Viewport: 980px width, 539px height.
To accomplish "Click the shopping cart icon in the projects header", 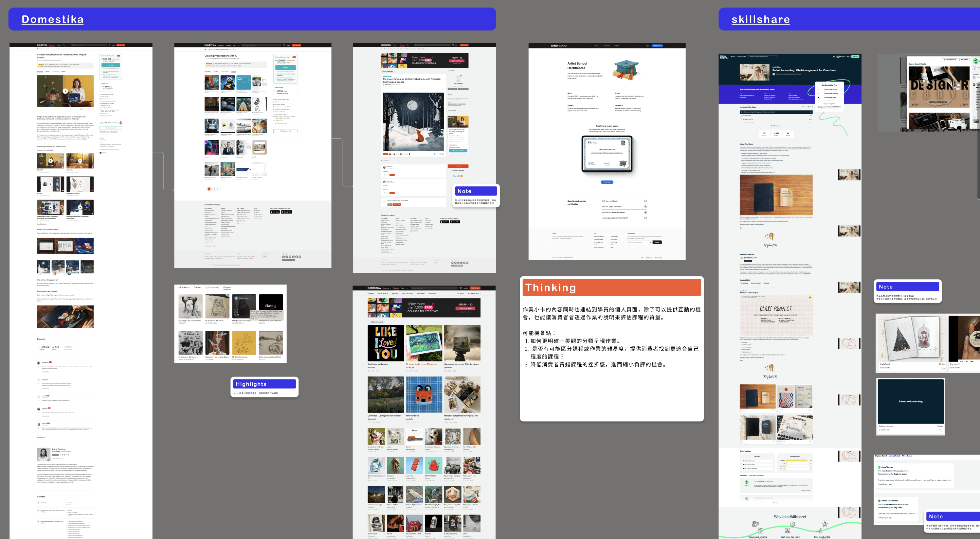I will [x=460, y=288].
